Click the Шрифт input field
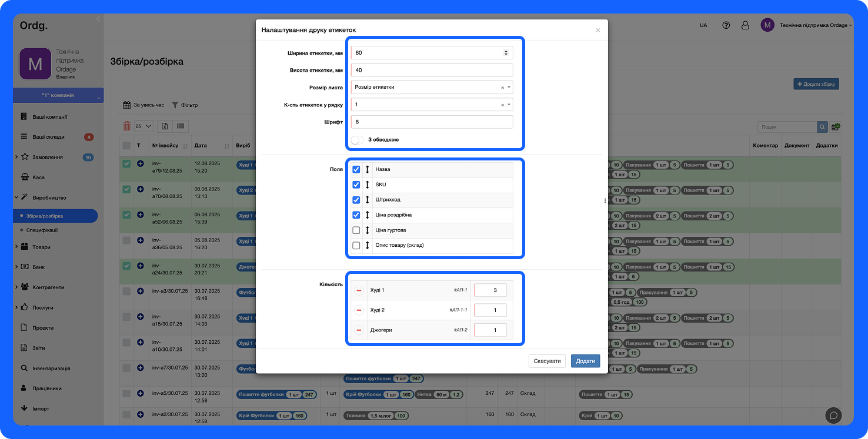 point(432,122)
